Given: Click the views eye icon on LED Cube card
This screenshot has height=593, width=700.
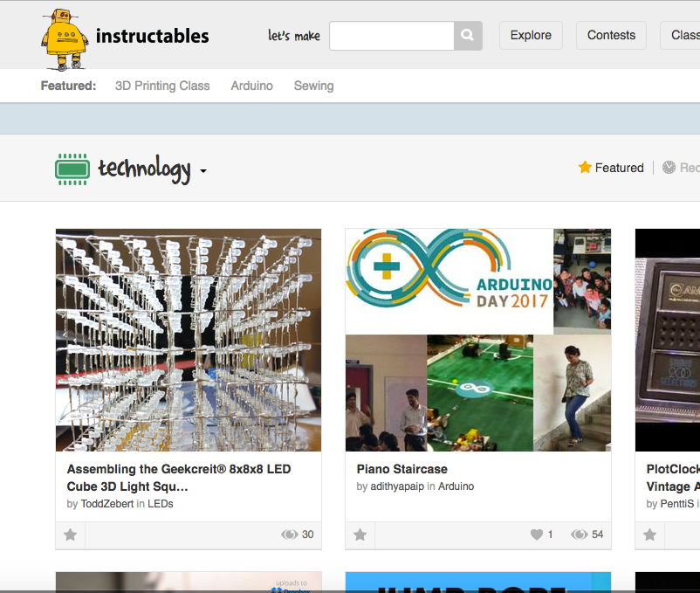Looking at the screenshot, I should click(x=289, y=534).
